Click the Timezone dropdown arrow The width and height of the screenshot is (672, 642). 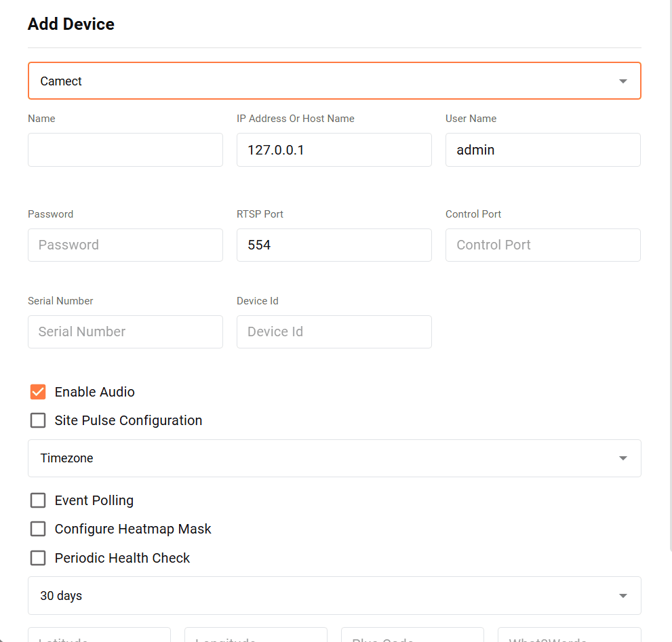pyautogui.click(x=622, y=458)
